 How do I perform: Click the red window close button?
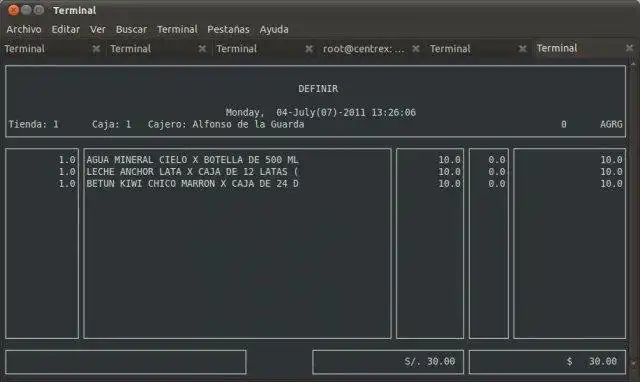(13, 10)
